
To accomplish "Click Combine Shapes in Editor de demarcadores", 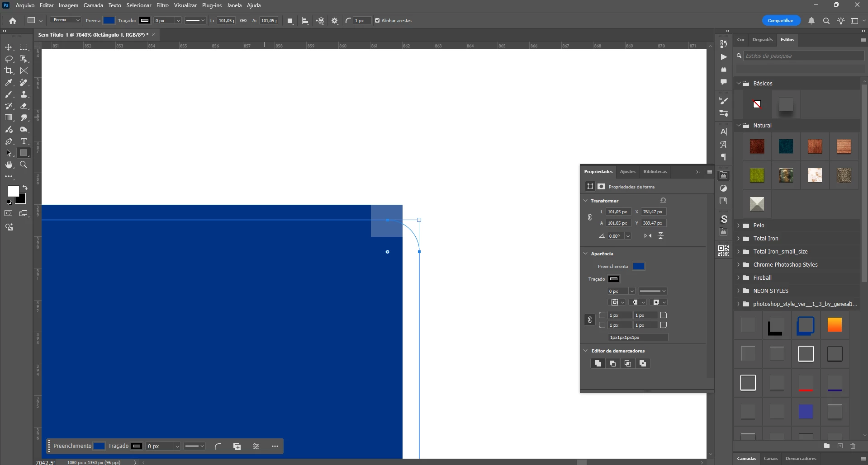I will click(x=598, y=363).
